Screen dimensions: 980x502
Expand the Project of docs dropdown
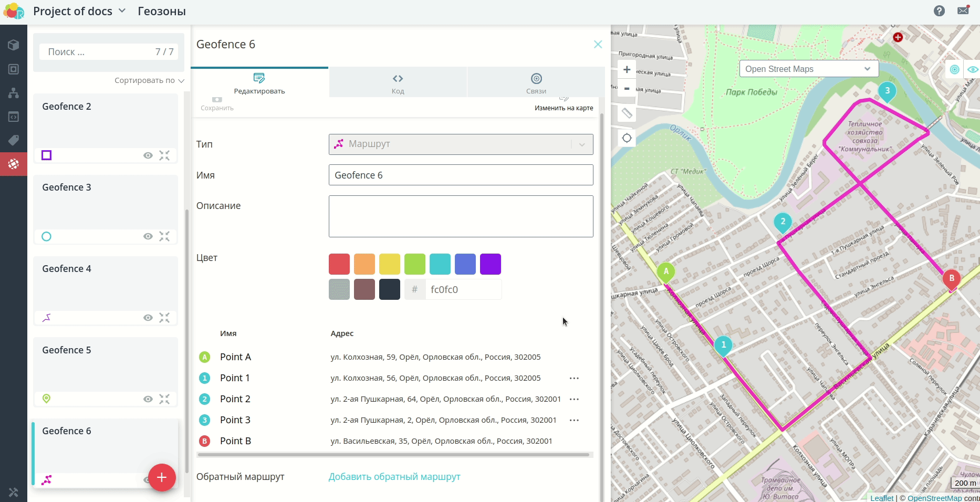[80, 11]
